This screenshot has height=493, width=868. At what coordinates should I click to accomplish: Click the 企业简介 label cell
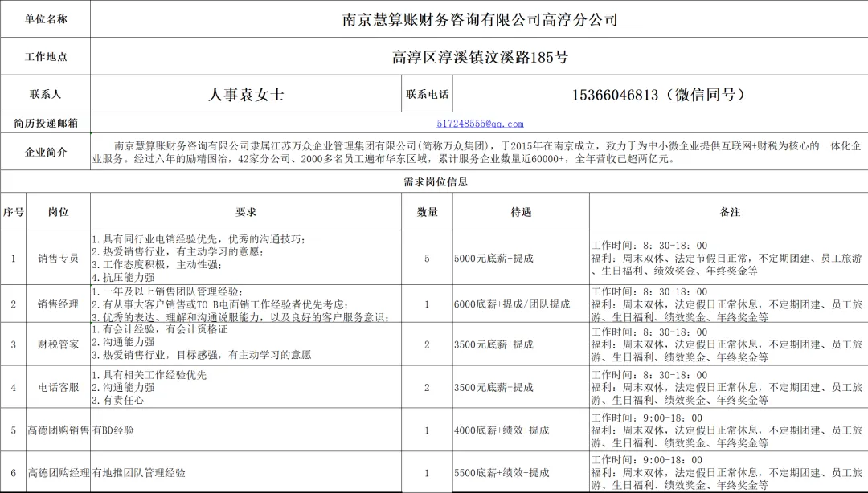(x=45, y=152)
